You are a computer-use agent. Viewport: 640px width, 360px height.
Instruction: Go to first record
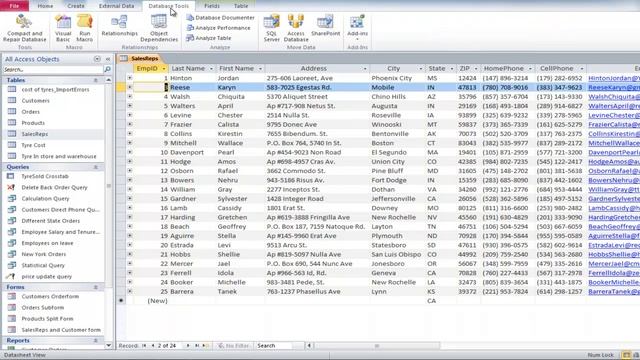[144, 346]
